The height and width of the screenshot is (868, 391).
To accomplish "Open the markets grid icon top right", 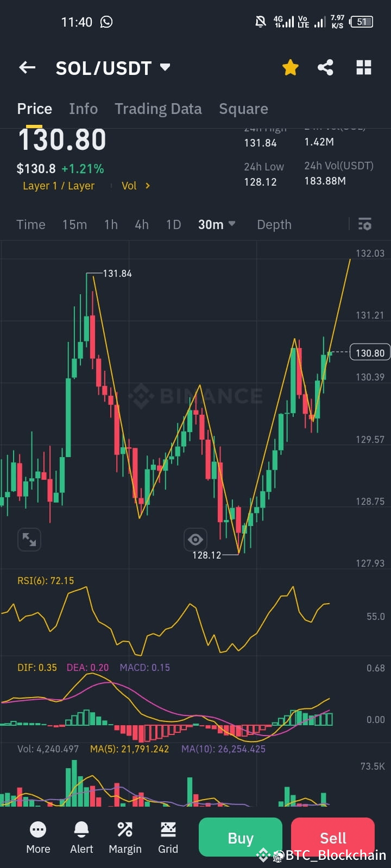I will pyautogui.click(x=363, y=67).
